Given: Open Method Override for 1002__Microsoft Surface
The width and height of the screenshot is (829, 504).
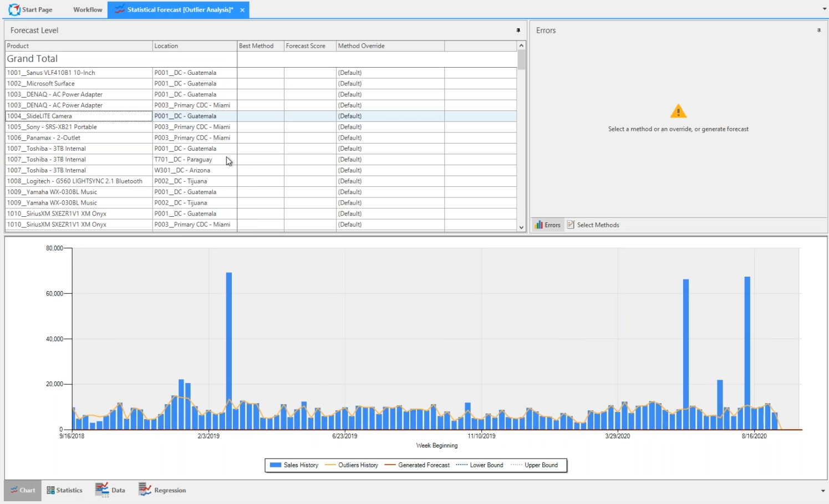Looking at the screenshot, I should (x=390, y=84).
